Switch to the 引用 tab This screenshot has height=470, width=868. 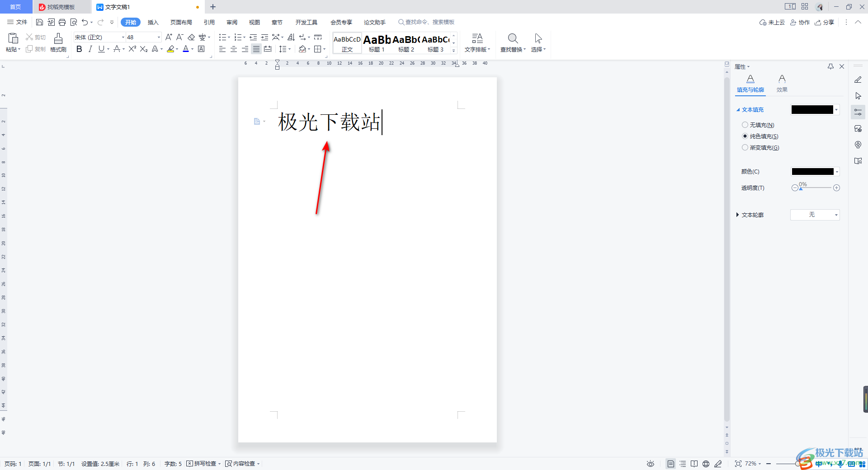tap(209, 22)
